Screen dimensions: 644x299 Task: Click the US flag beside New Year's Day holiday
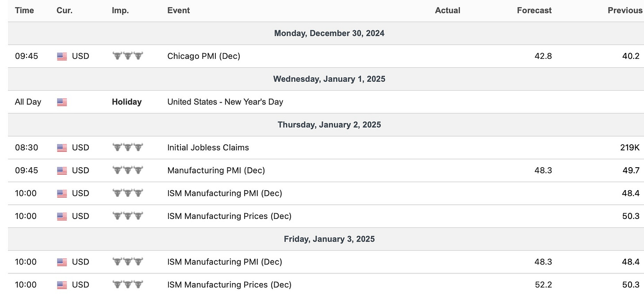(x=62, y=102)
